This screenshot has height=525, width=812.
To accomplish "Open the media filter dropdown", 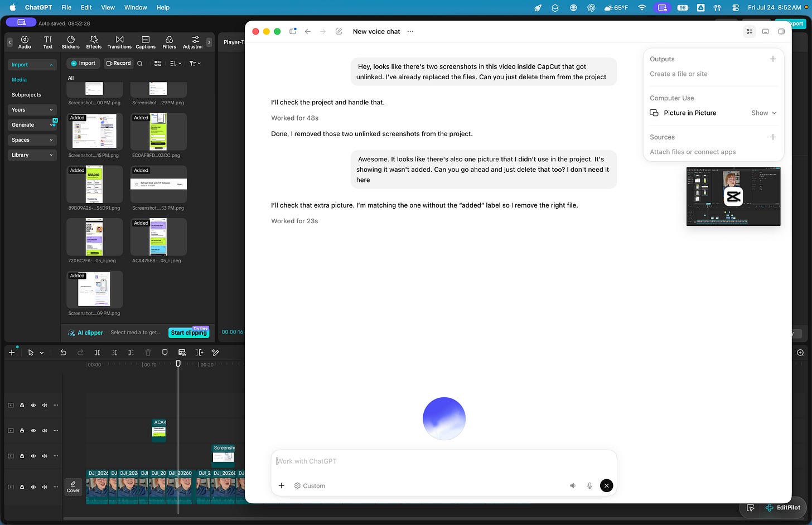I will pos(195,64).
